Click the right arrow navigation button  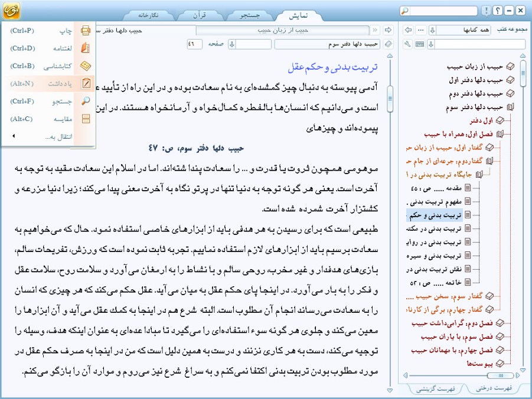(x=388, y=30)
